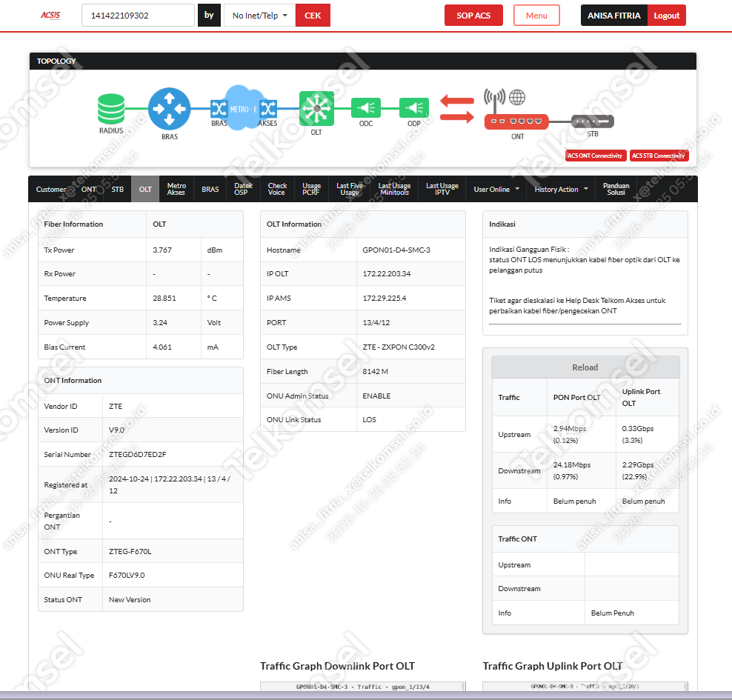
Task: Select ONU Link Status value LOS
Action: [x=369, y=419]
